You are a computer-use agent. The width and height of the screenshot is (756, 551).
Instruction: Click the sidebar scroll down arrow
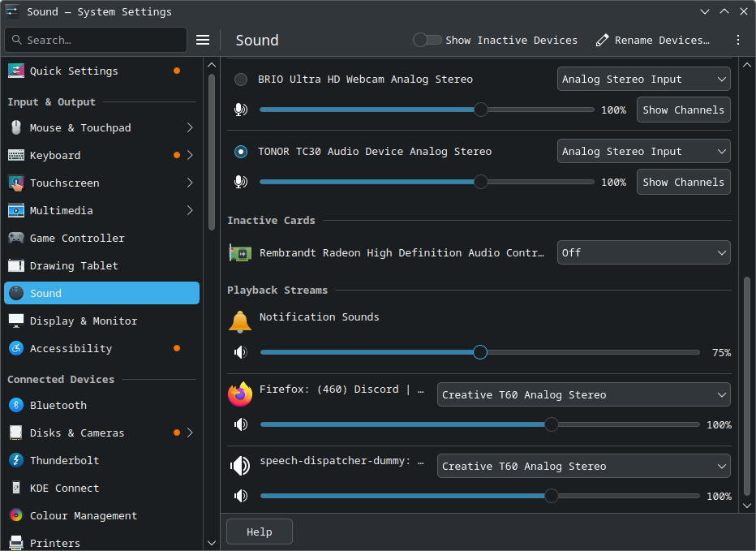211,543
